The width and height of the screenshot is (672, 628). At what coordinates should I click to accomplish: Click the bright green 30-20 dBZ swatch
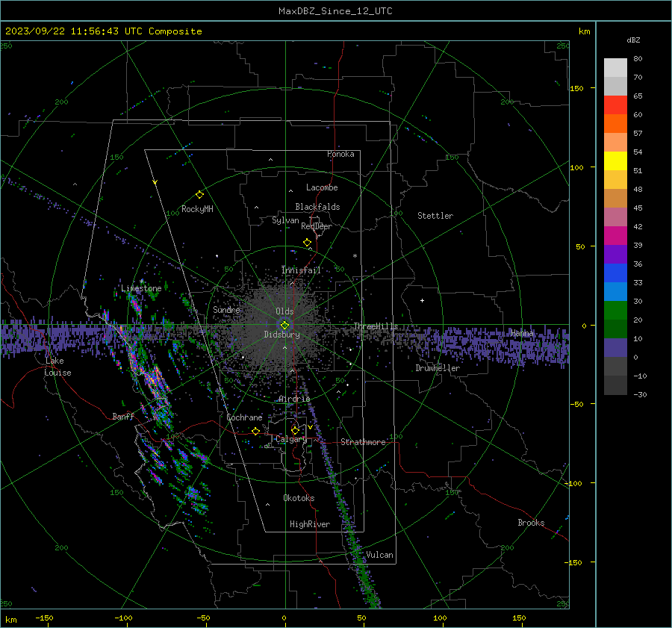click(x=615, y=311)
